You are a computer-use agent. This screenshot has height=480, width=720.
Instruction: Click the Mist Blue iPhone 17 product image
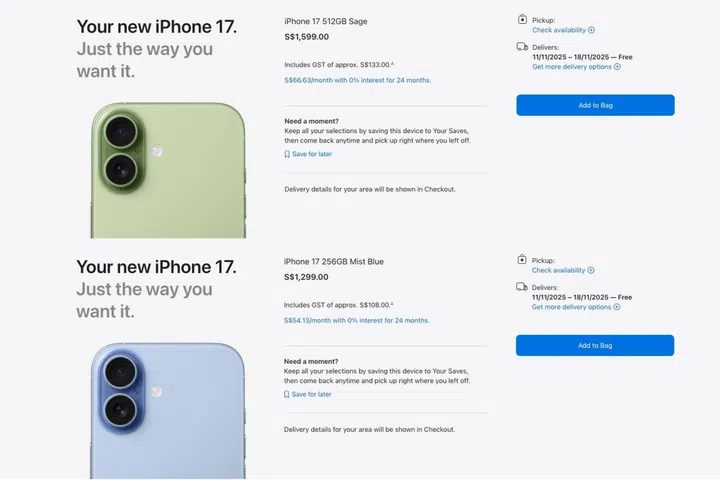coord(168,411)
